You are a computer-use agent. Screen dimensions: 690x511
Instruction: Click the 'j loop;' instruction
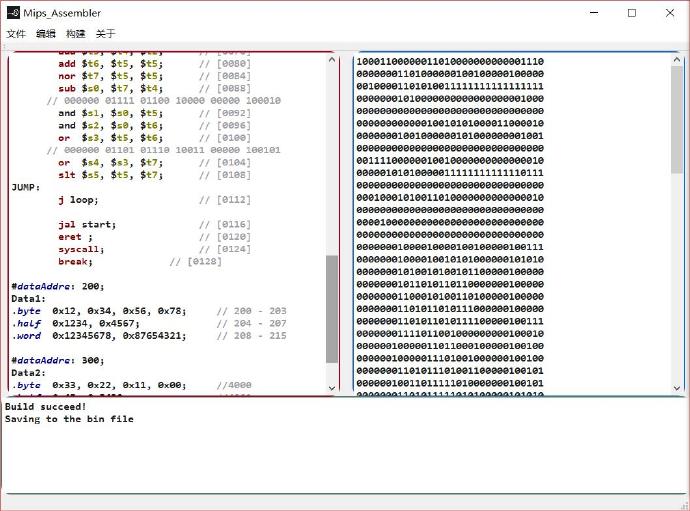click(x=78, y=200)
